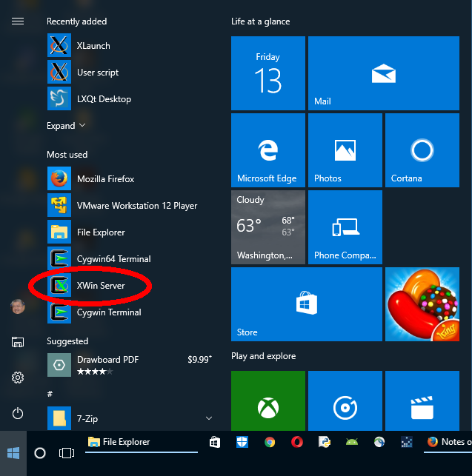Viewport: 472px width, 476px height.
Task: Open Task View on taskbar
Action: [x=66, y=453]
